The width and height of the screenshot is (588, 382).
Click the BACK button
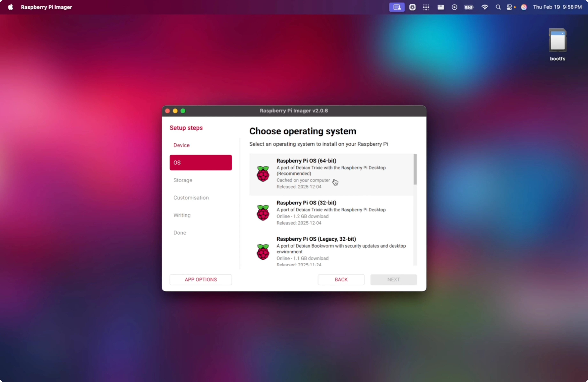pos(341,279)
